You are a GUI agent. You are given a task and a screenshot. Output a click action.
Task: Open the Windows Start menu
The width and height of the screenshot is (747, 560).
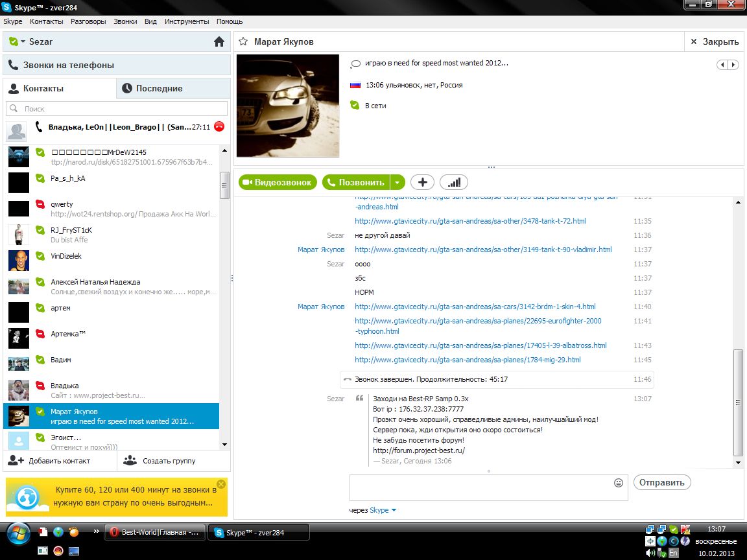18,535
